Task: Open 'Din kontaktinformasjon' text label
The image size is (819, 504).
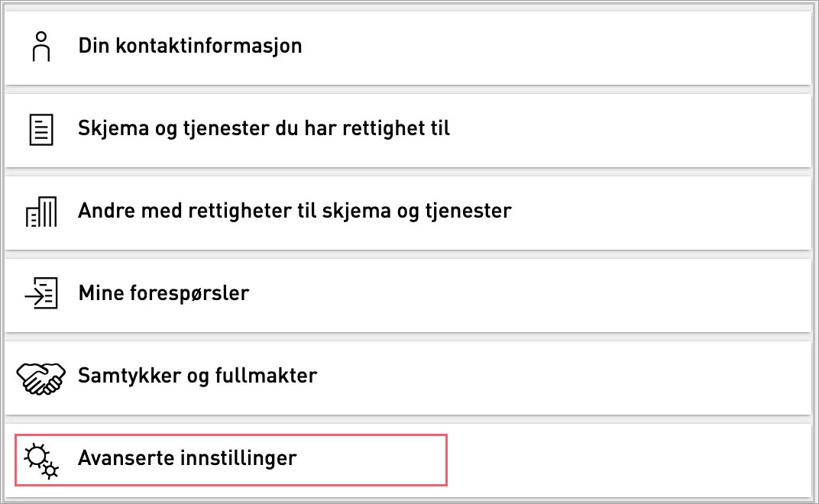Action: tap(190, 46)
